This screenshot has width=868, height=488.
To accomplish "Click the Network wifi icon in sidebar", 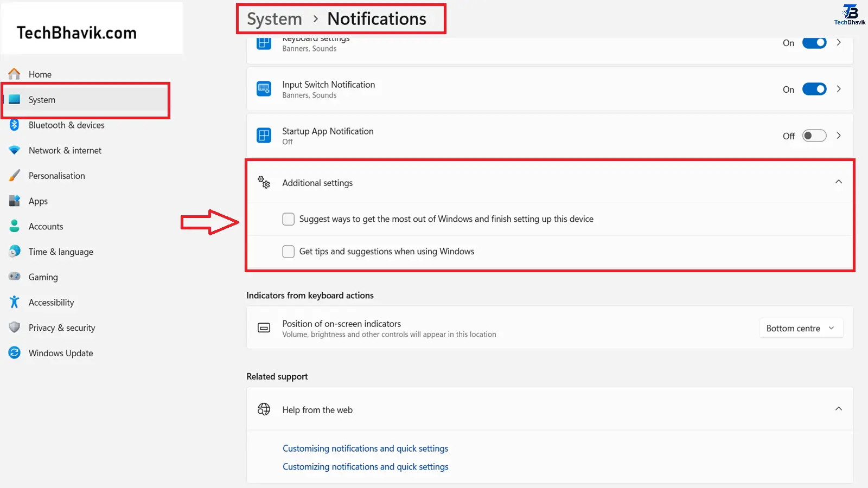I will tap(15, 150).
